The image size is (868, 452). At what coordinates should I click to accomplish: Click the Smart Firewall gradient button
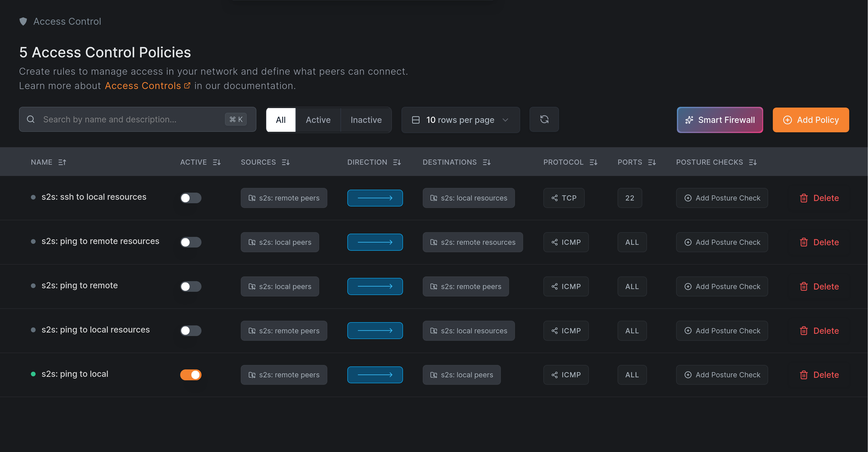tap(719, 120)
